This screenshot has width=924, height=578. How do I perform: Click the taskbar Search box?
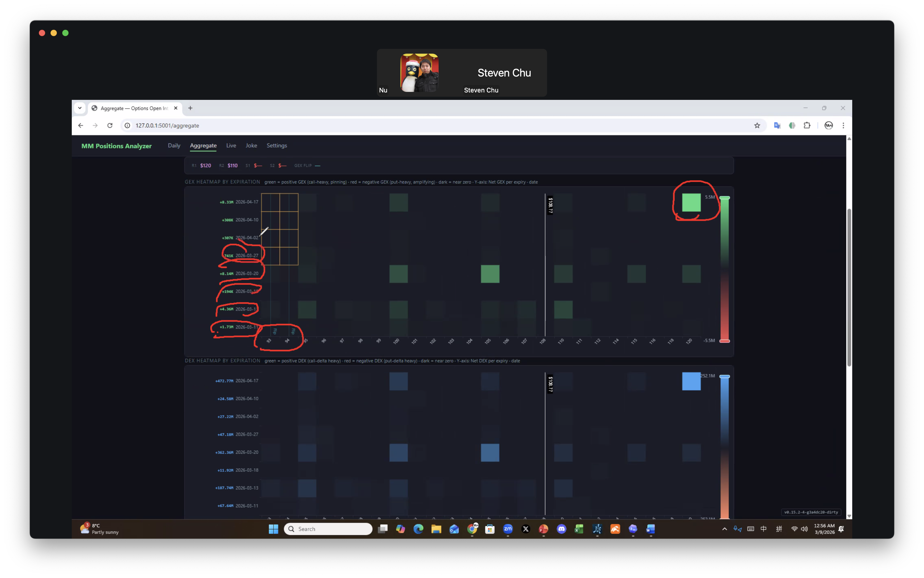[x=328, y=529]
